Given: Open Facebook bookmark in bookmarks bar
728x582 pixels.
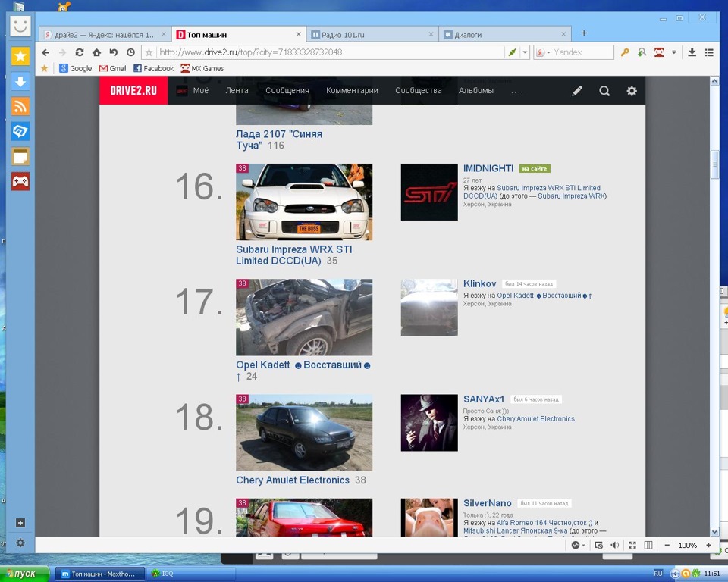Looking at the screenshot, I should 153,68.
